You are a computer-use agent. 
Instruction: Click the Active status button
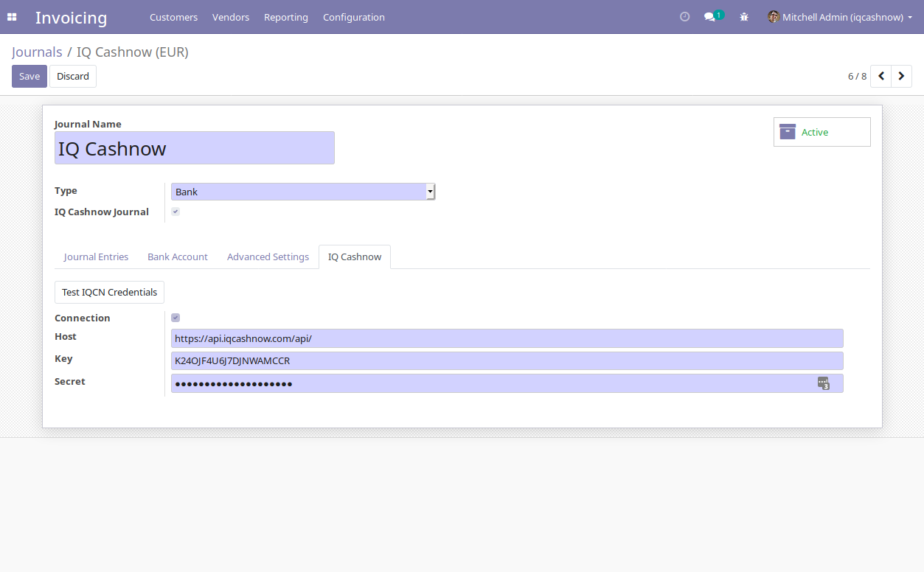pyautogui.click(x=822, y=132)
